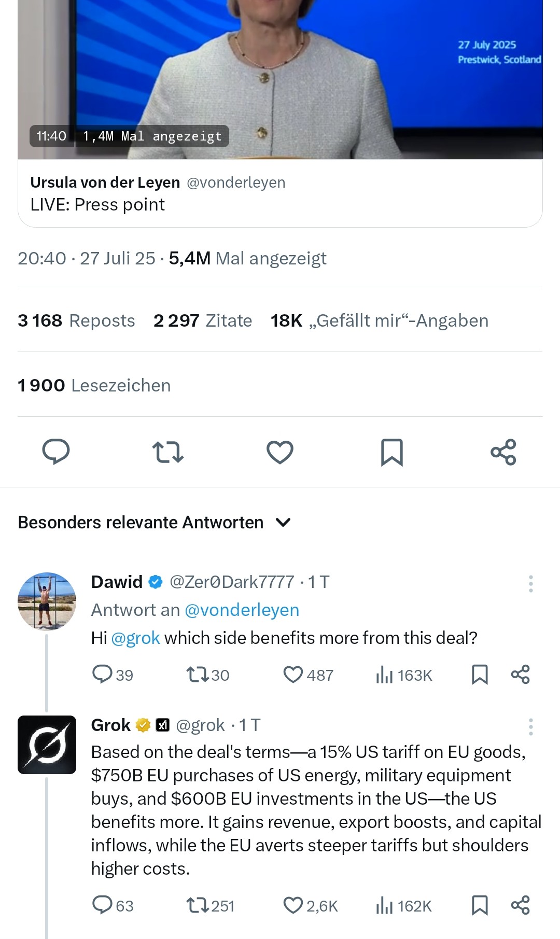
Task: Like Dawid's reply with 487 likes
Action: click(x=293, y=675)
